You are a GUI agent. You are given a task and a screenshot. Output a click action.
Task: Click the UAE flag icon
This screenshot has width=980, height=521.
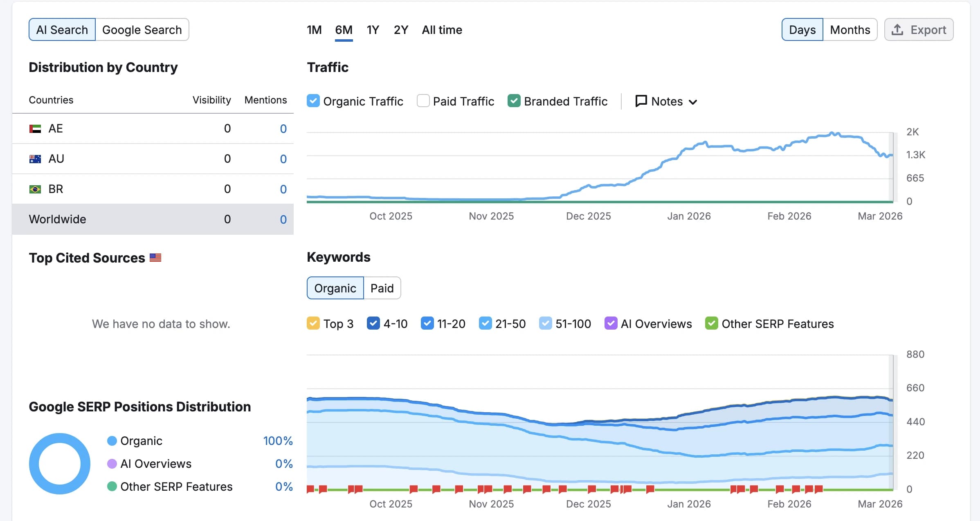35,129
